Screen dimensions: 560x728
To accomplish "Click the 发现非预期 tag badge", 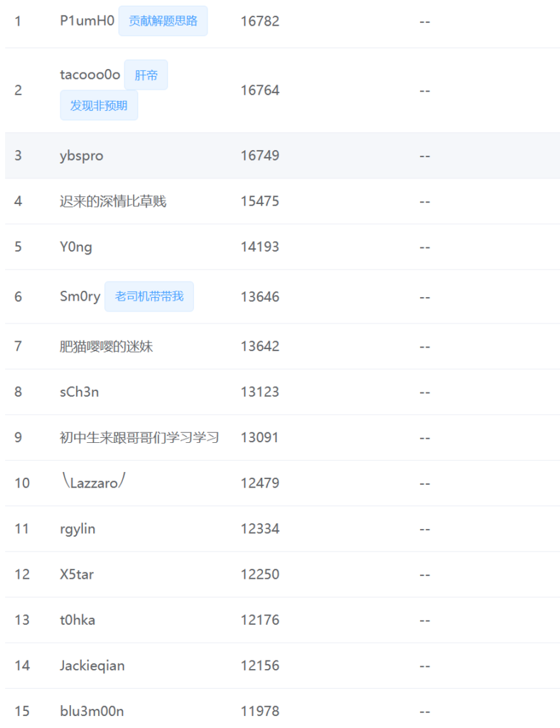I will [99, 106].
